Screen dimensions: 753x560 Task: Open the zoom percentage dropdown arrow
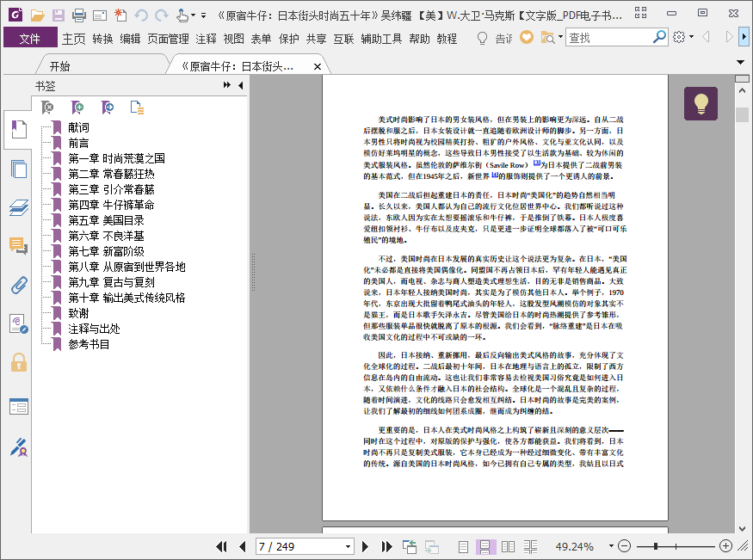[611, 545]
